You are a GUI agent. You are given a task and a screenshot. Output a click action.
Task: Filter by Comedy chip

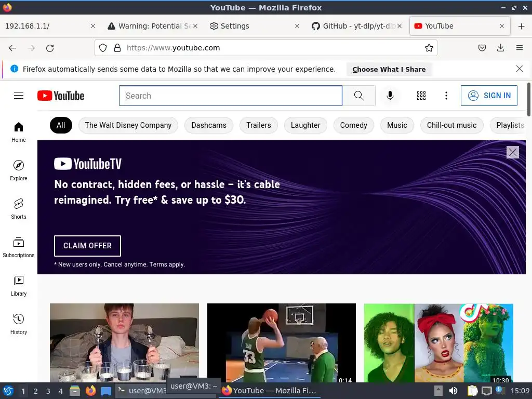tap(353, 125)
